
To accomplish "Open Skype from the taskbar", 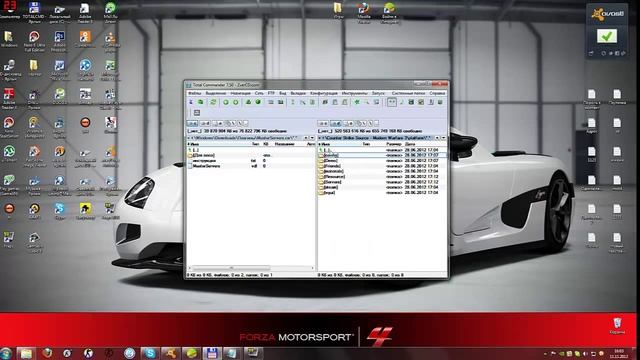I will tap(150, 353).
